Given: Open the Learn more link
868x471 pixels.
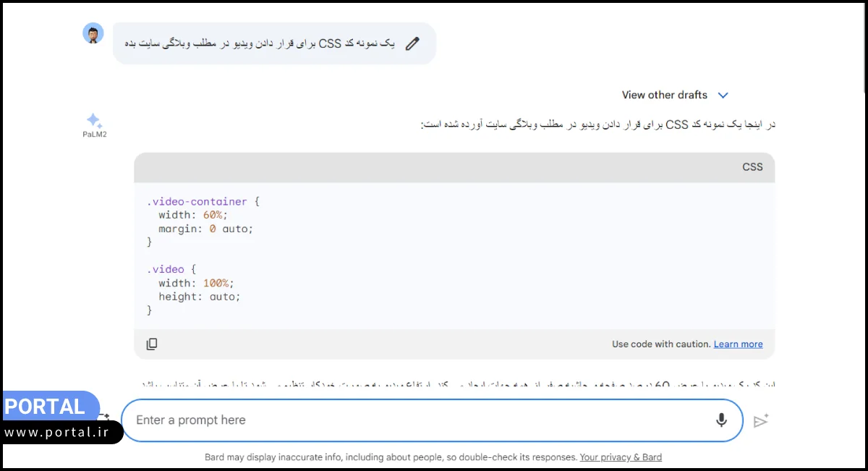Looking at the screenshot, I should click(738, 344).
